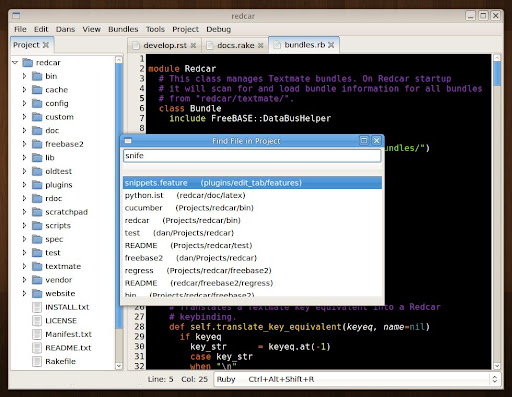
Task: Switch to the develop.rst tab
Action: tap(165, 45)
